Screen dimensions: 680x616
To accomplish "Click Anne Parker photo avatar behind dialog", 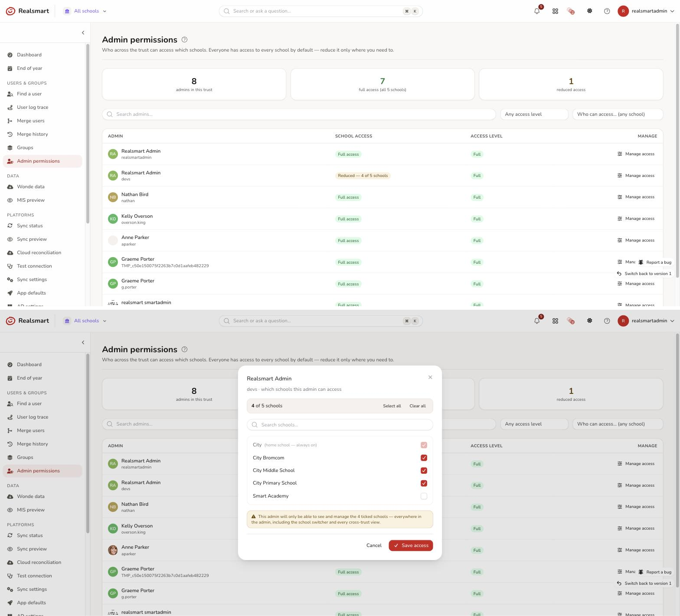I will click(113, 550).
